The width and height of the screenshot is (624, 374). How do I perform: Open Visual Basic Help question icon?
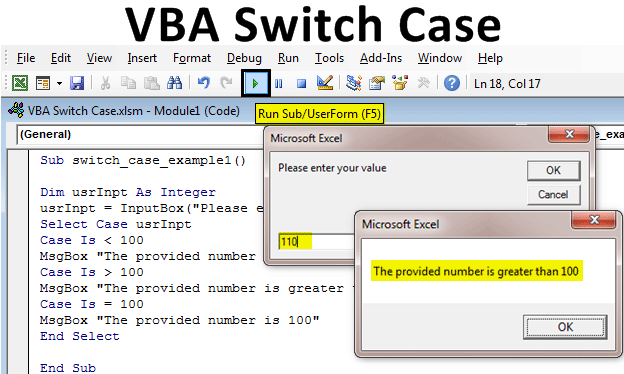pos(452,83)
